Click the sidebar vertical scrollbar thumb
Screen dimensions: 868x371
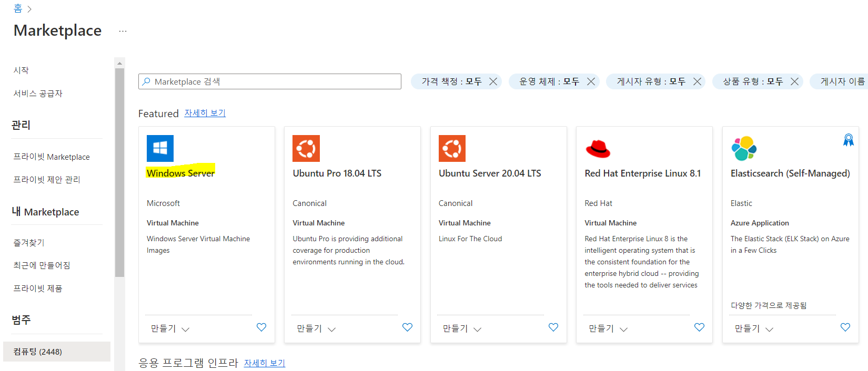119,172
